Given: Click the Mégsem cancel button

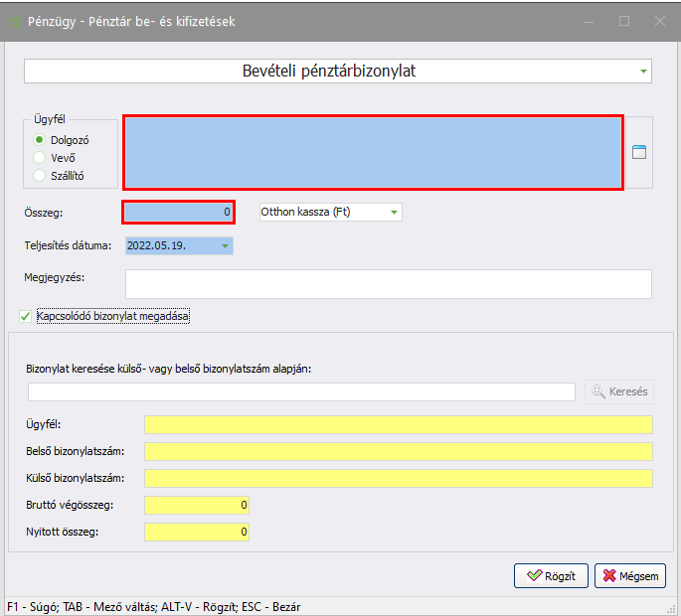Looking at the screenshot, I should tap(630, 576).
